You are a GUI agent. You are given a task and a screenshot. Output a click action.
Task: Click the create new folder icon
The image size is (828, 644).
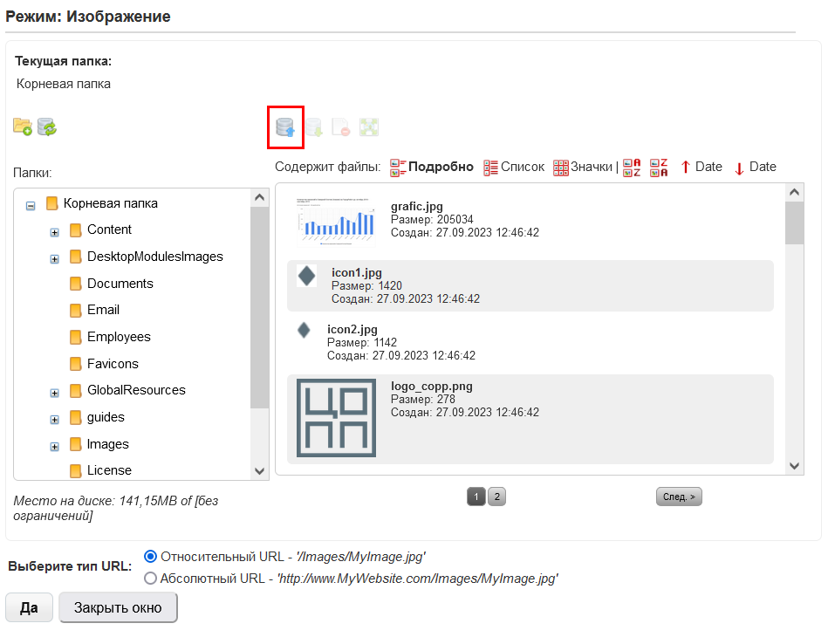click(x=23, y=127)
